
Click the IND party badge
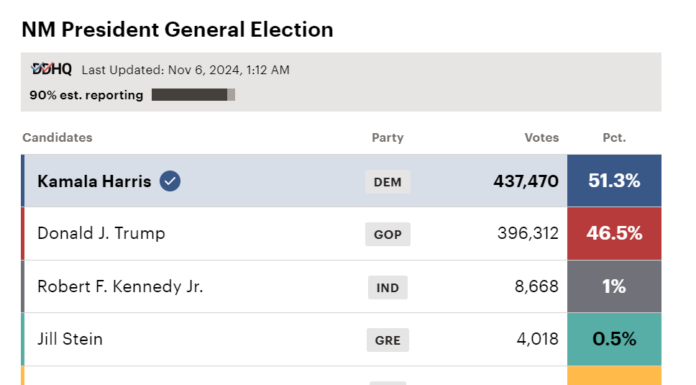click(x=388, y=288)
